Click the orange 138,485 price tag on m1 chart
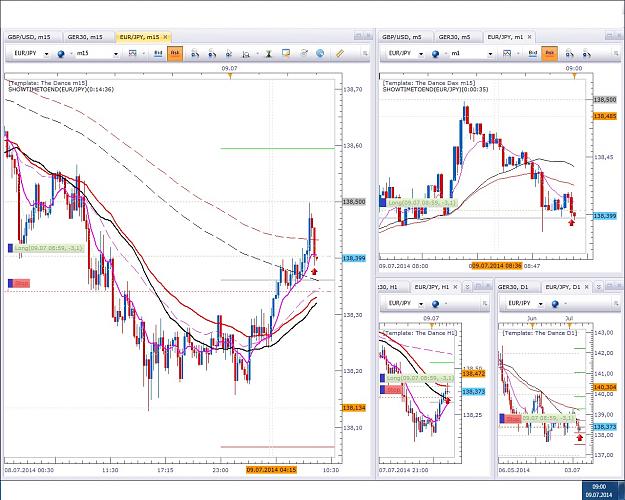Image resolution: width=625 pixels, height=500 pixels. (605, 116)
